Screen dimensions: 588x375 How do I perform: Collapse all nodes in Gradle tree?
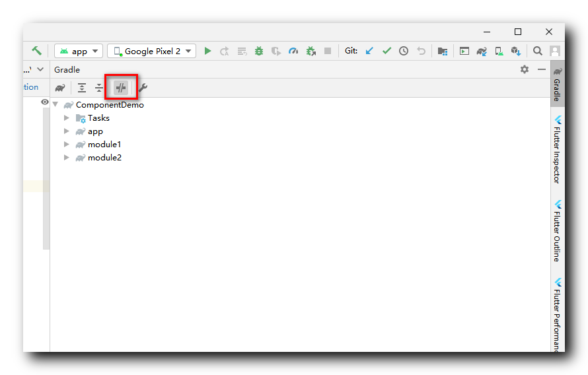[x=98, y=88]
